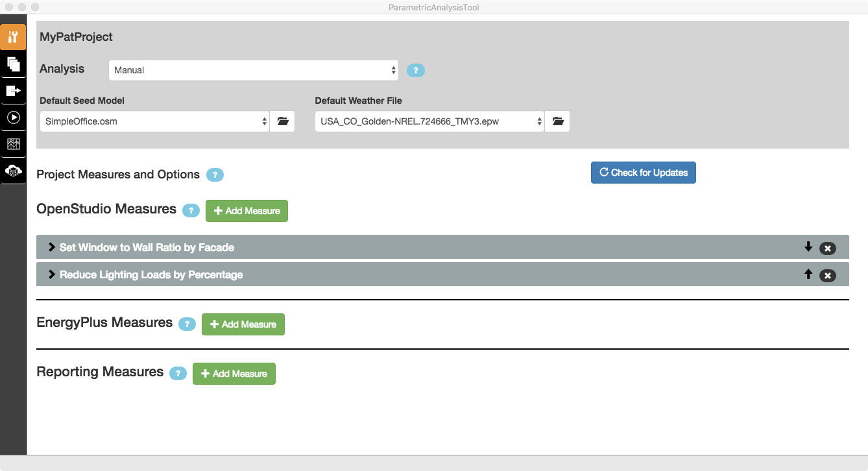The image size is (868, 471).
Task: Add a Reporting Measure
Action: (x=234, y=373)
